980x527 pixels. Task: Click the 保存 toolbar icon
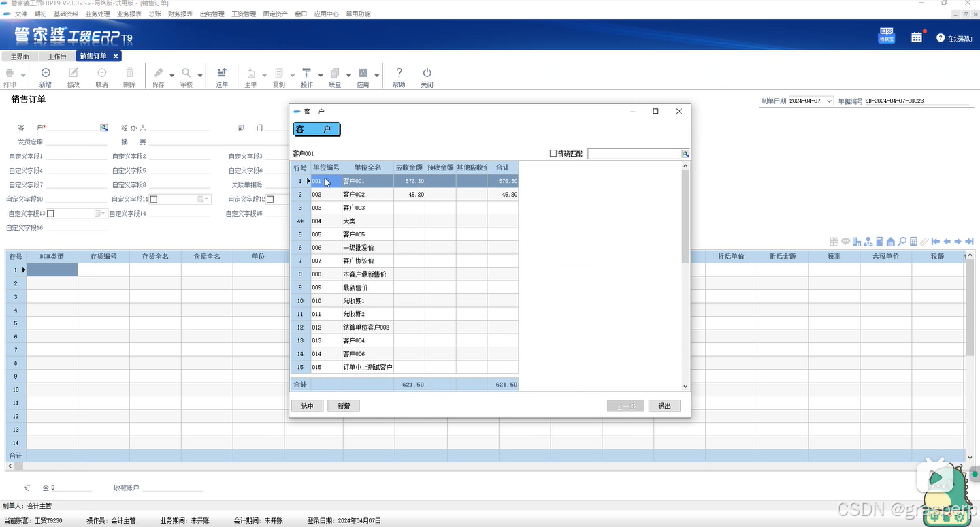[x=158, y=73]
